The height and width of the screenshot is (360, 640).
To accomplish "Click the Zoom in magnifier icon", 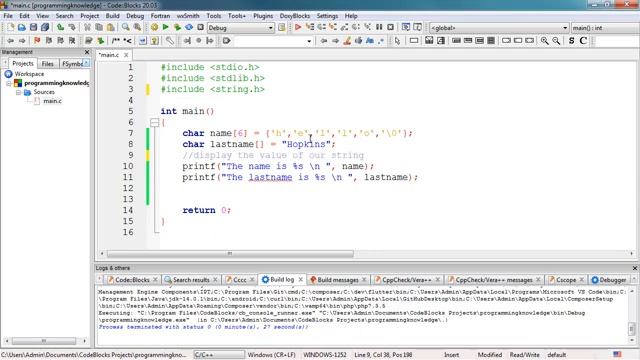I will coord(544,40).
